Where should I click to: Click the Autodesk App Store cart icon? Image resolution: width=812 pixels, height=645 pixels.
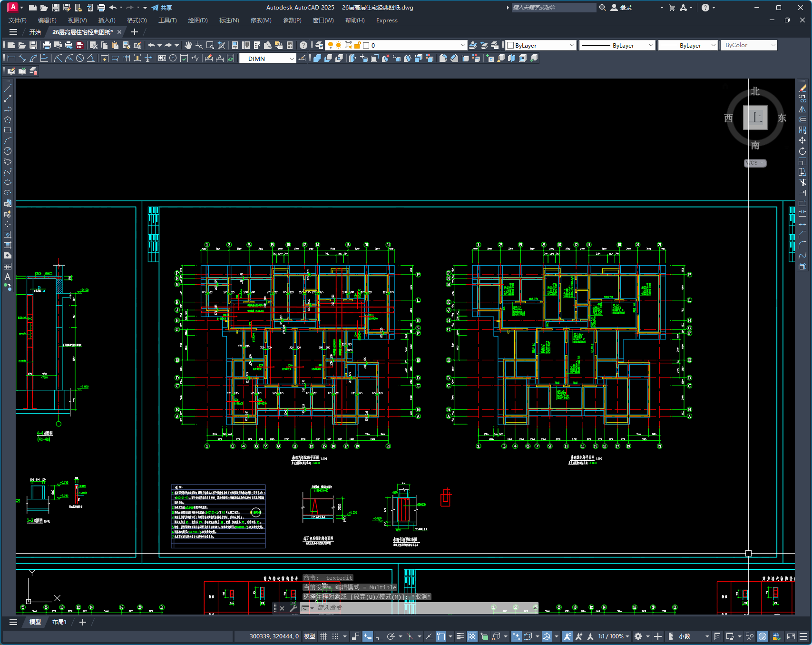coord(672,8)
